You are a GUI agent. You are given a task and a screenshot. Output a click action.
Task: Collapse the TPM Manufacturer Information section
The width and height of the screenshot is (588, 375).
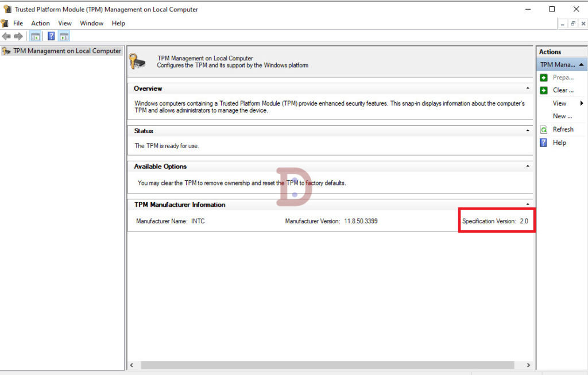pos(528,204)
